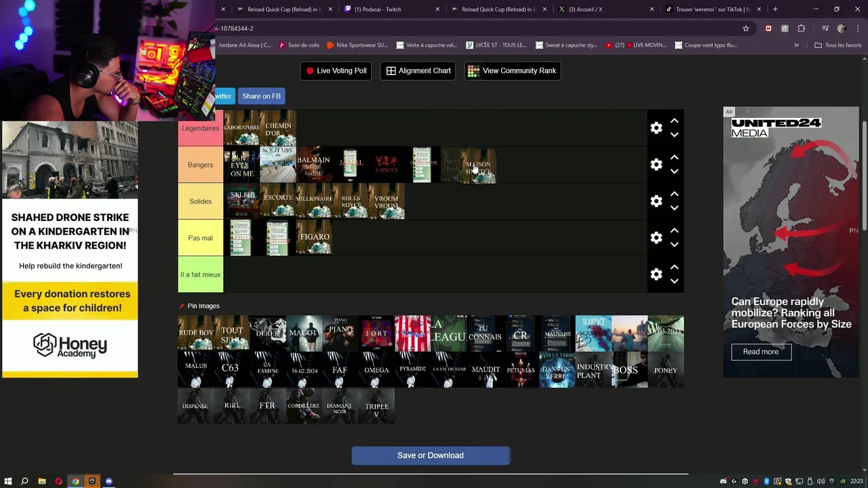Pick the TRIPLE V image
The height and width of the screenshot is (488, 868).
click(x=376, y=406)
